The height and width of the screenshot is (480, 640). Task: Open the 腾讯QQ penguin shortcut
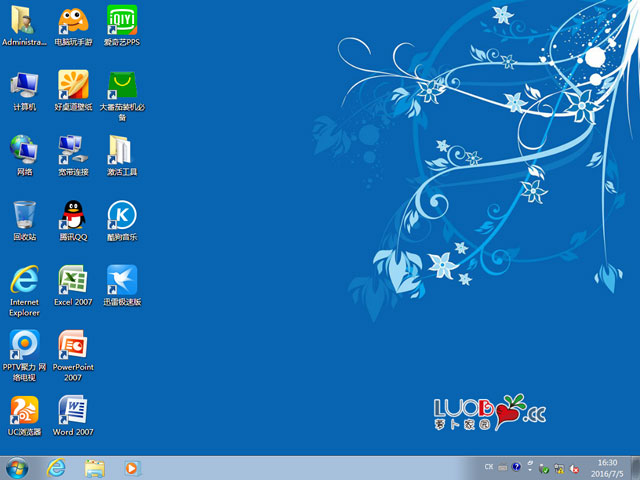pos(73,215)
